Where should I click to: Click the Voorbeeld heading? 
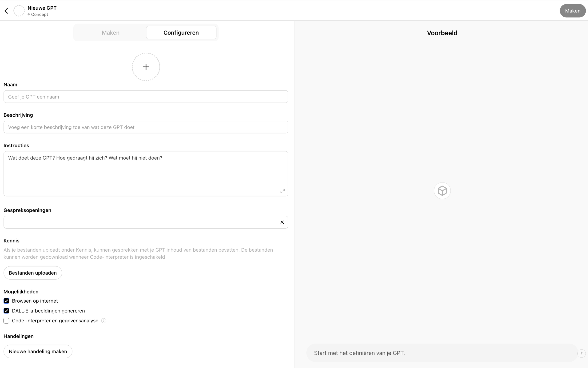pos(442,33)
